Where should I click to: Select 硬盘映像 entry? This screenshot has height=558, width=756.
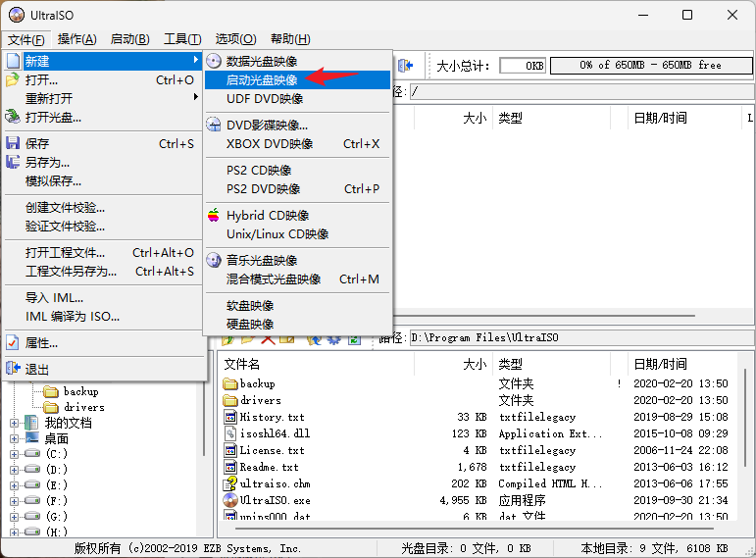pyautogui.click(x=297, y=324)
